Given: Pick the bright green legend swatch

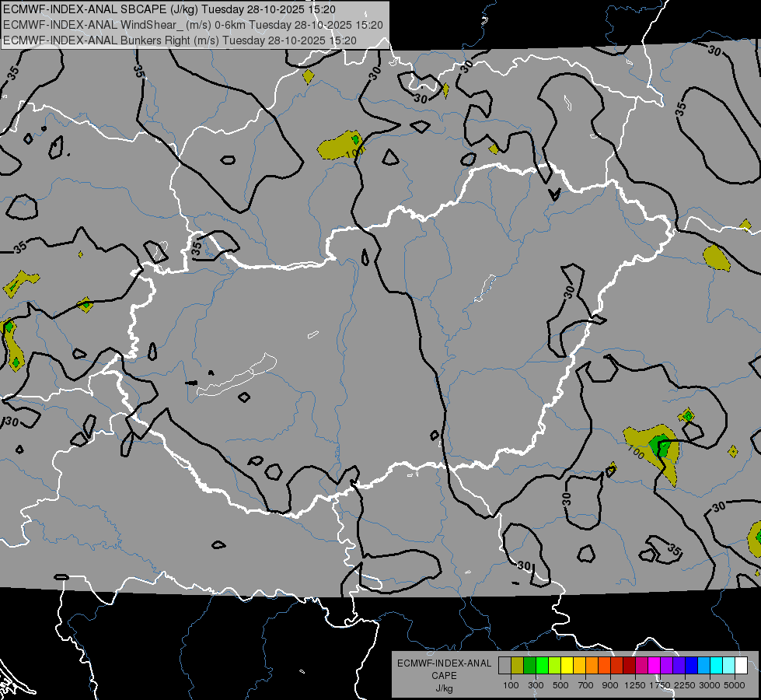Looking at the screenshot, I should tap(542, 666).
